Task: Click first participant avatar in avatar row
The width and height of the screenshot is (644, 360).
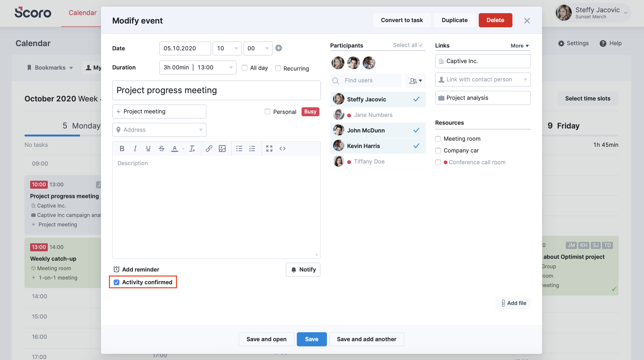Action: pos(338,62)
